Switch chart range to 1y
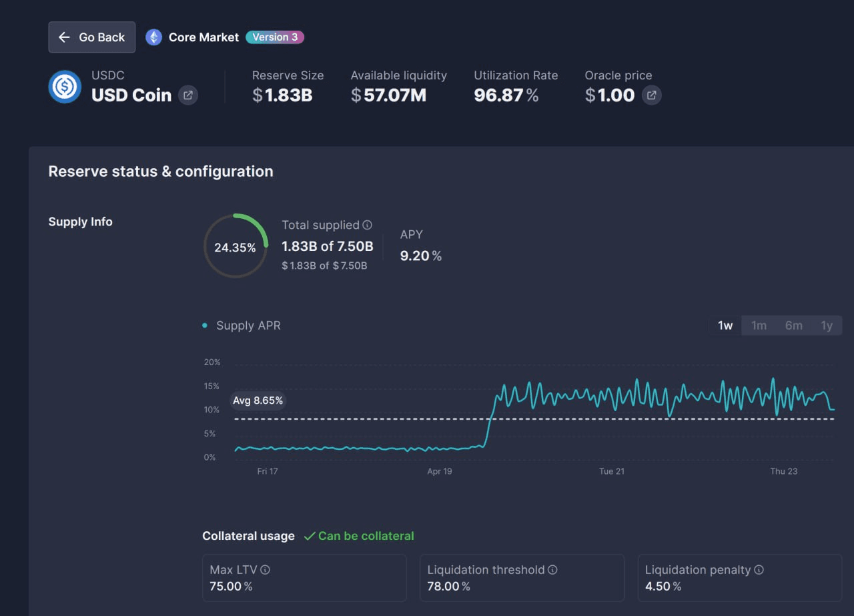The image size is (854, 616). pos(827,326)
